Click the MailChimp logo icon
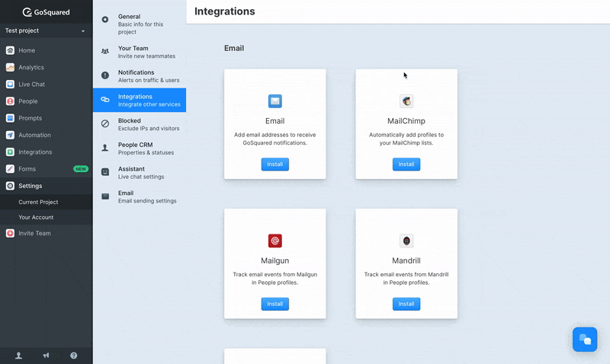Viewport: 610px width, 364px height. 406,101
